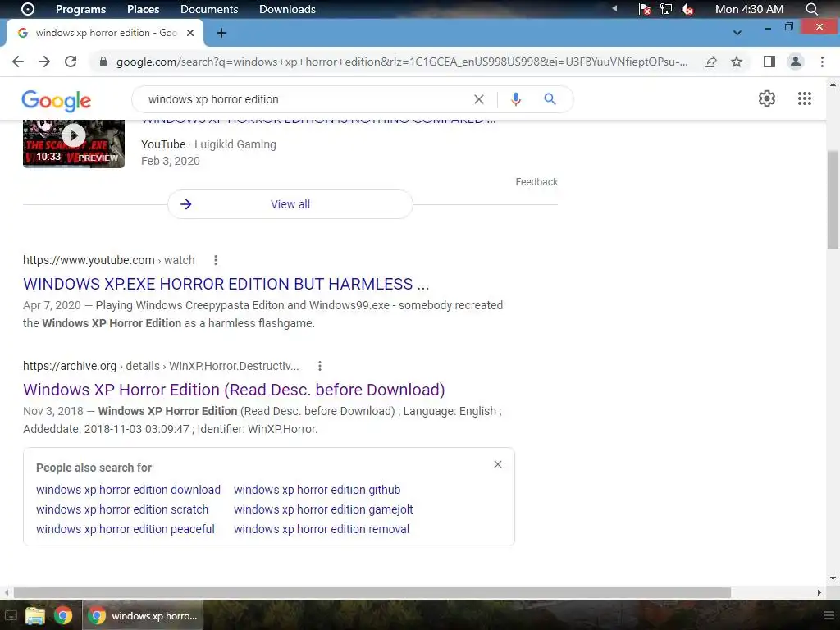The height and width of the screenshot is (630, 840).
Task: Show desktop from the taskbar
Action: [x=11, y=616]
